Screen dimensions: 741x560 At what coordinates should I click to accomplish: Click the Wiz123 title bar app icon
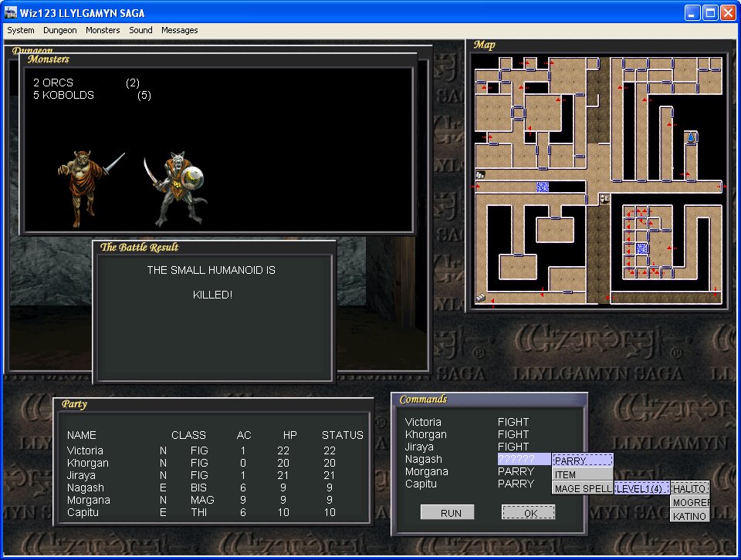(10, 12)
